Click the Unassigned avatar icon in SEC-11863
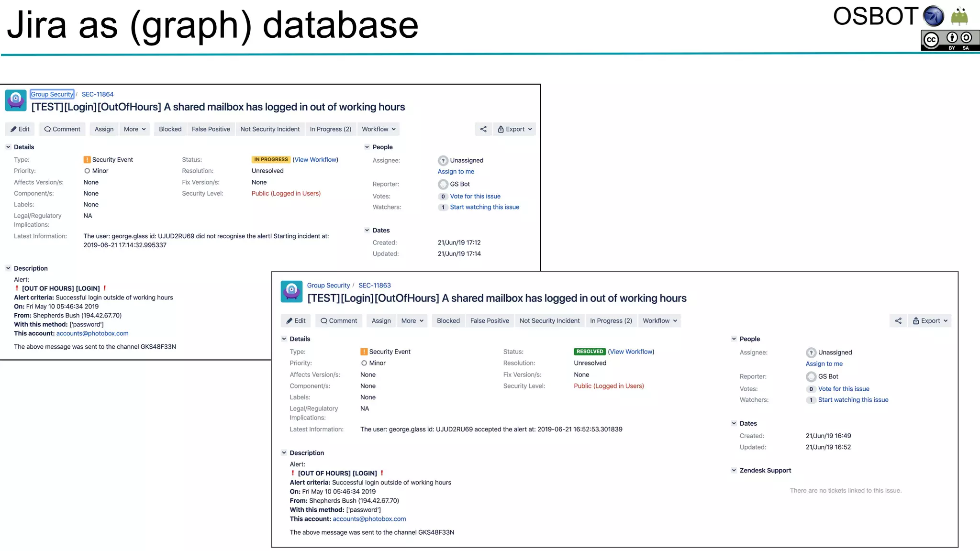The image size is (980, 551). tap(811, 353)
